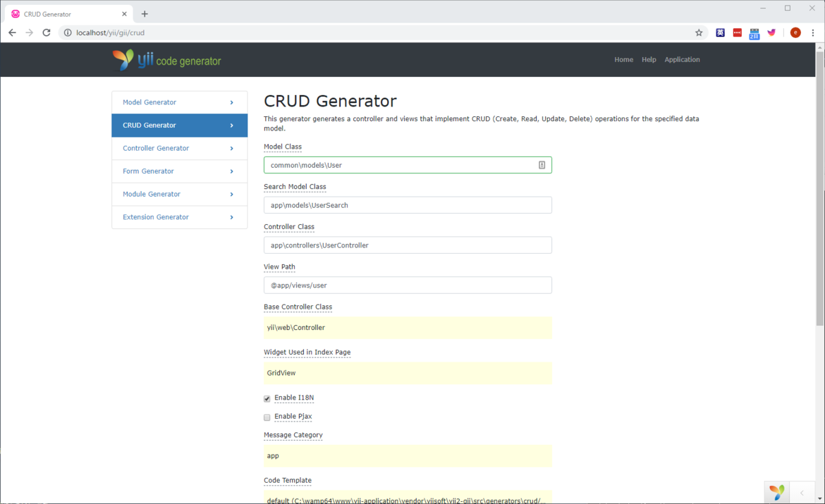
Task: Click the Base Controller Class label
Action: click(x=298, y=307)
